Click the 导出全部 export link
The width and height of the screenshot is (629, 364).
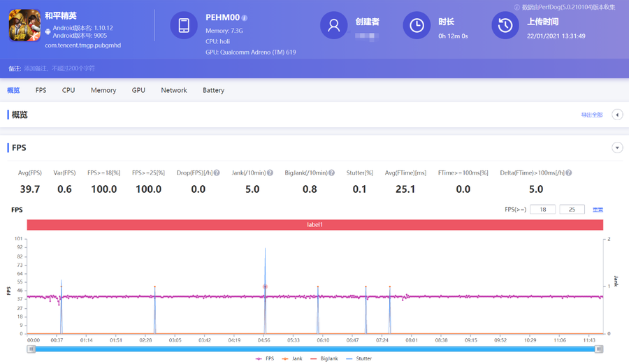tap(591, 115)
